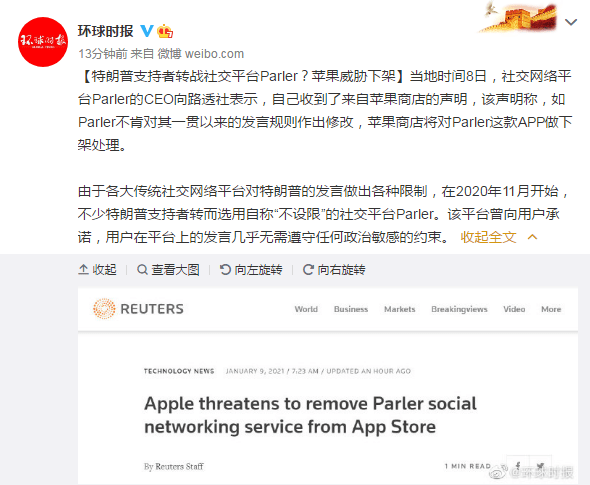Image resolution: width=590 pixels, height=485 pixels.
Task: Click the Twitter share icon by article
Action: pos(540,466)
